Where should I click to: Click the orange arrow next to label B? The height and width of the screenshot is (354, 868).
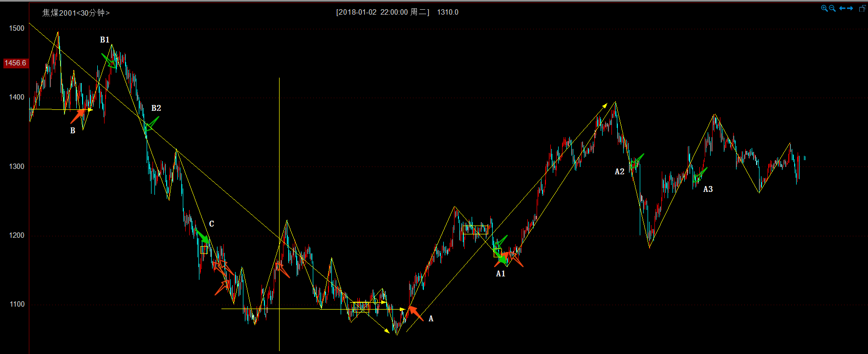click(78, 116)
